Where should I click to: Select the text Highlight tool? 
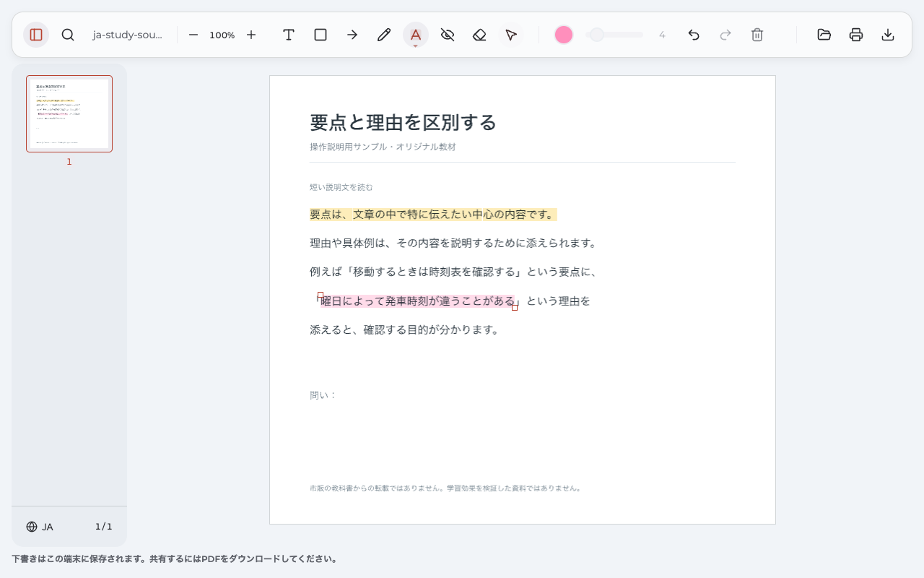pyautogui.click(x=416, y=35)
